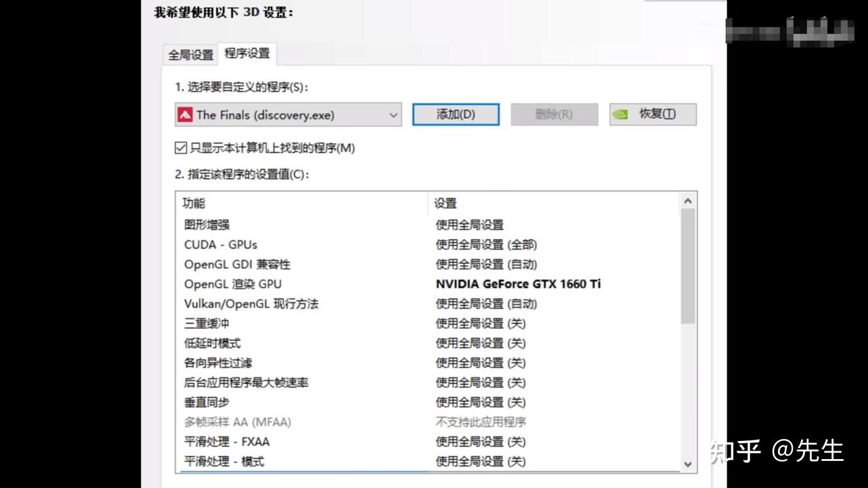Click the 添加(D) button
The width and height of the screenshot is (868, 488).
tap(456, 114)
